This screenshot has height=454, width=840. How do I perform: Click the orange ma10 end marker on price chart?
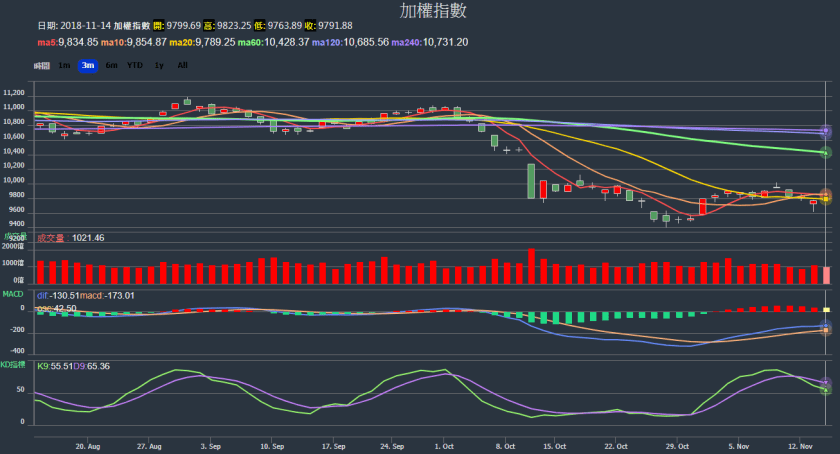(826, 195)
